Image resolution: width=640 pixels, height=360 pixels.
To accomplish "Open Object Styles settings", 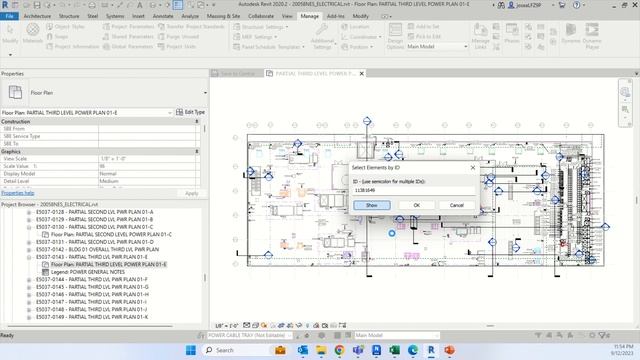I will click(65, 27).
